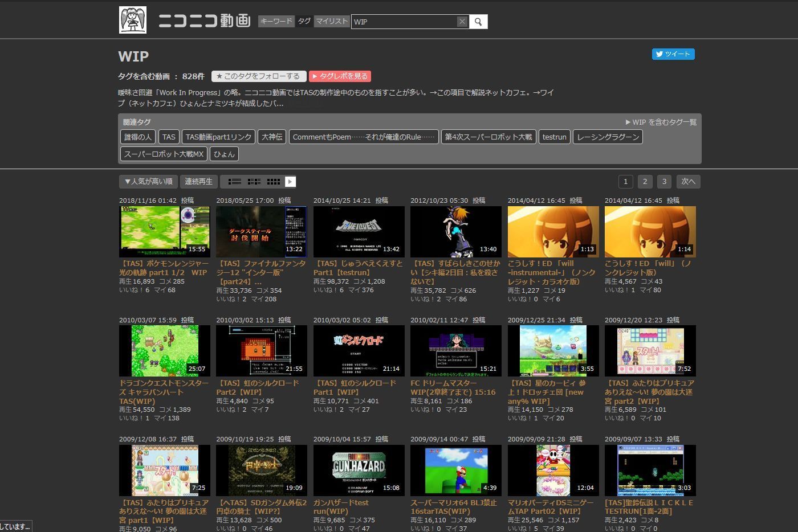The width and height of the screenshot is (798, 532).
Task: Open こうしす！ED will -instrumental- thumbnail
Action: pyautogui.click(x=553, y=232)
